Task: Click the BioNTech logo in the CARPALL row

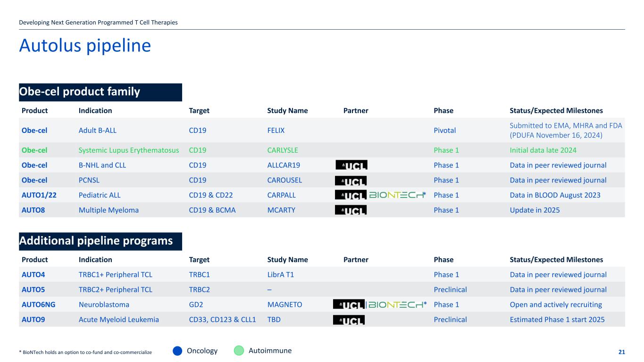Action: [x=396, y=195]
